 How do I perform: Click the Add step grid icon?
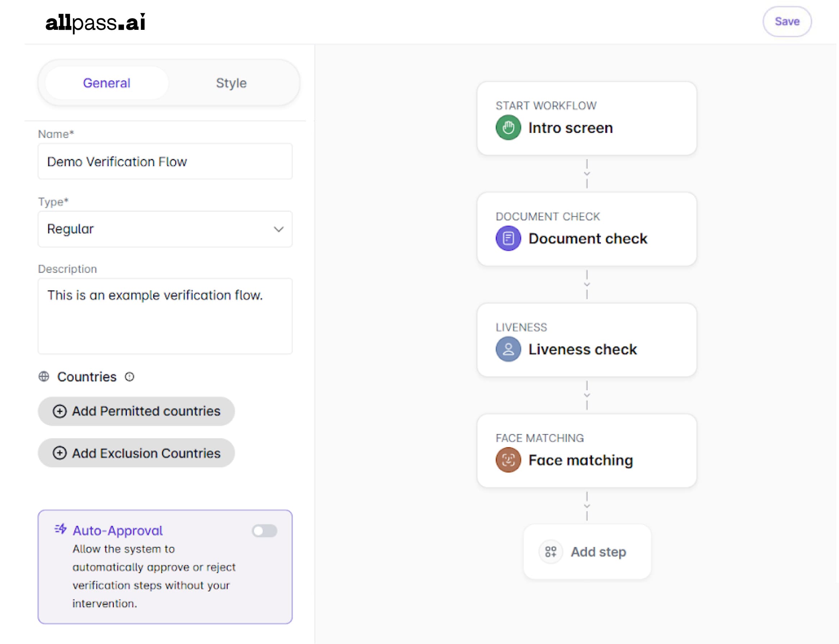click(550, 552)
